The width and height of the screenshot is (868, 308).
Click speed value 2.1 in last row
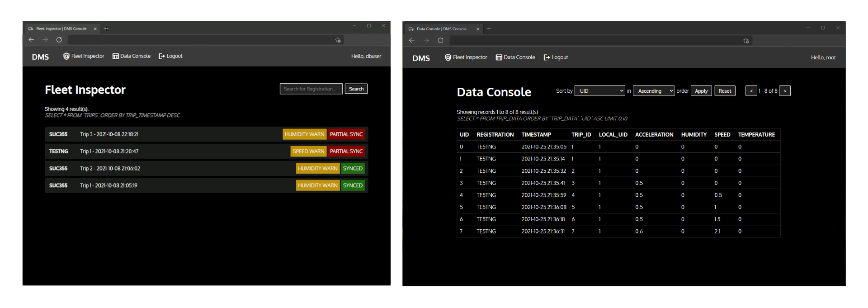point(717,231)
